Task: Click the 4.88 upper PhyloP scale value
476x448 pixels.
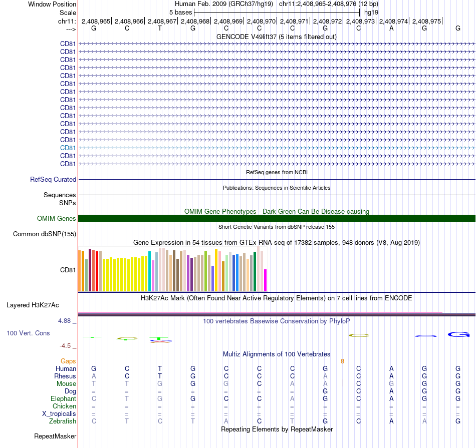Action: point(64,321)
